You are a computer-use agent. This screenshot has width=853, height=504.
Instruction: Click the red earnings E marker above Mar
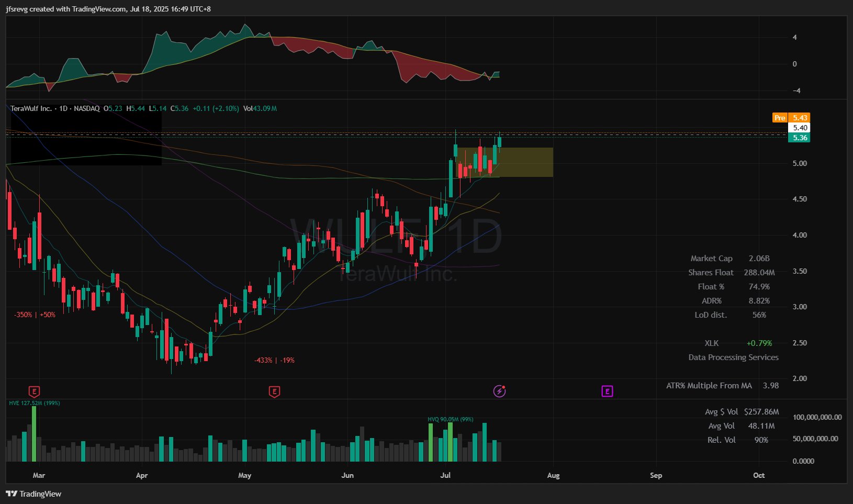pyautogui.click(x=34, y=391)
